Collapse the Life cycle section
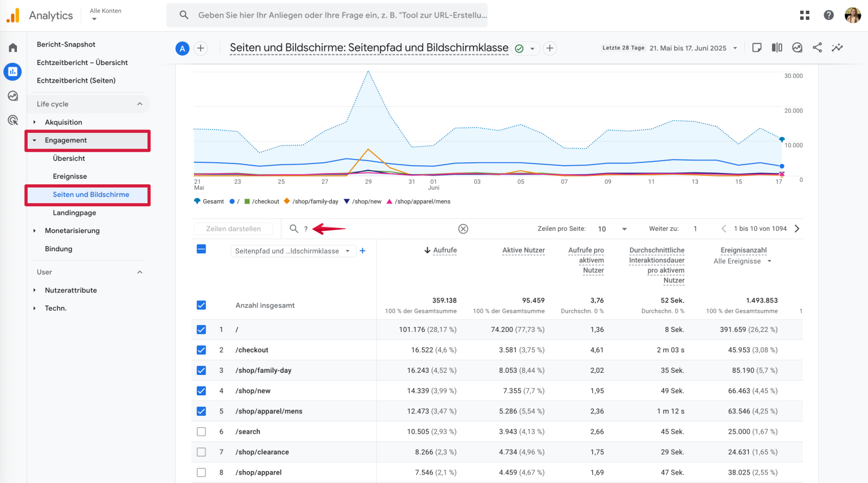The image size is (868, 483). point(140,104)
